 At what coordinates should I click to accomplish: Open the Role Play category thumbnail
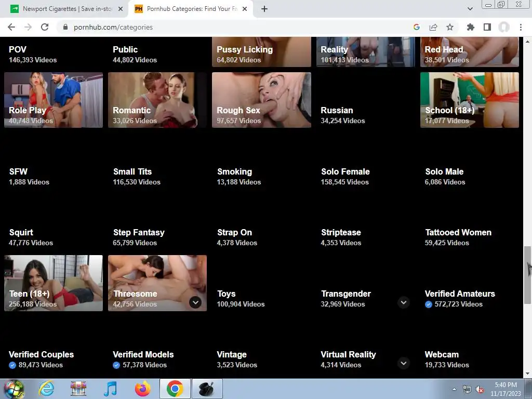coord(54,100)
